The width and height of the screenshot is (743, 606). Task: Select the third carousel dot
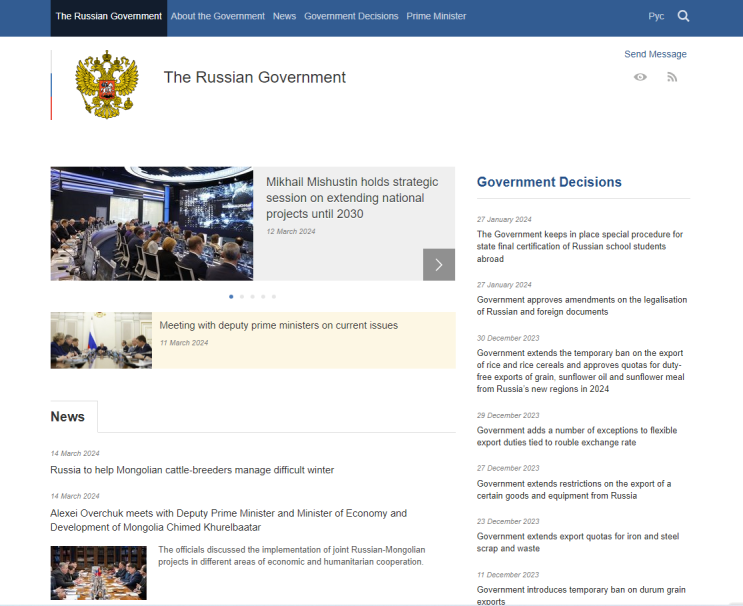click(x=253, y=297)
